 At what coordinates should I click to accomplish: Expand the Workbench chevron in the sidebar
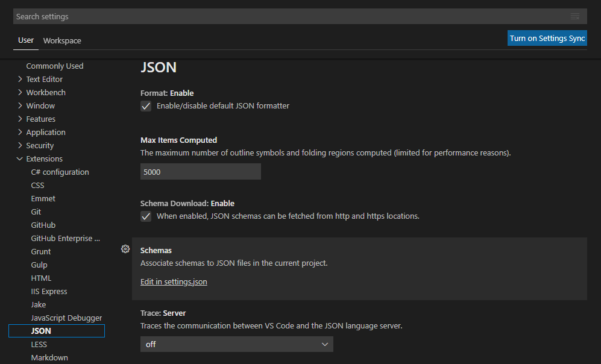coord(20,92)
